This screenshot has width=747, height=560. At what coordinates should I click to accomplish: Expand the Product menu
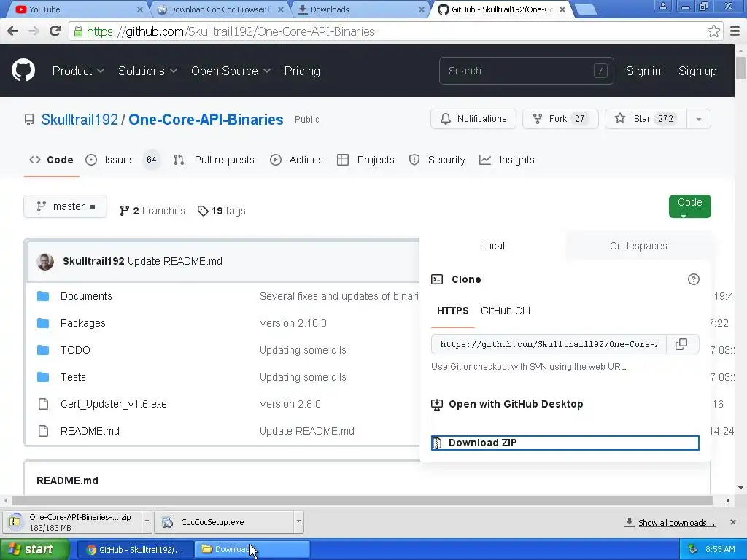point(78,71)
